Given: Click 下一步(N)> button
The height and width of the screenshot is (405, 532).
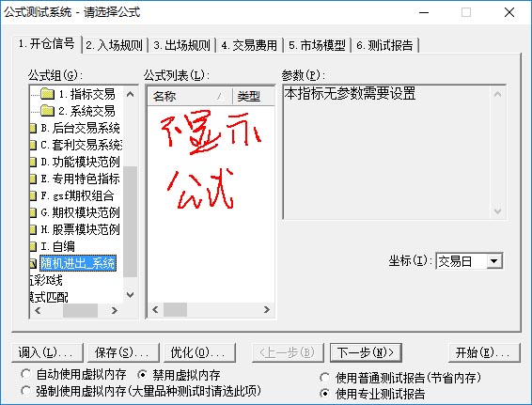Looking at the screenshot, I should (x=366, y=352).
